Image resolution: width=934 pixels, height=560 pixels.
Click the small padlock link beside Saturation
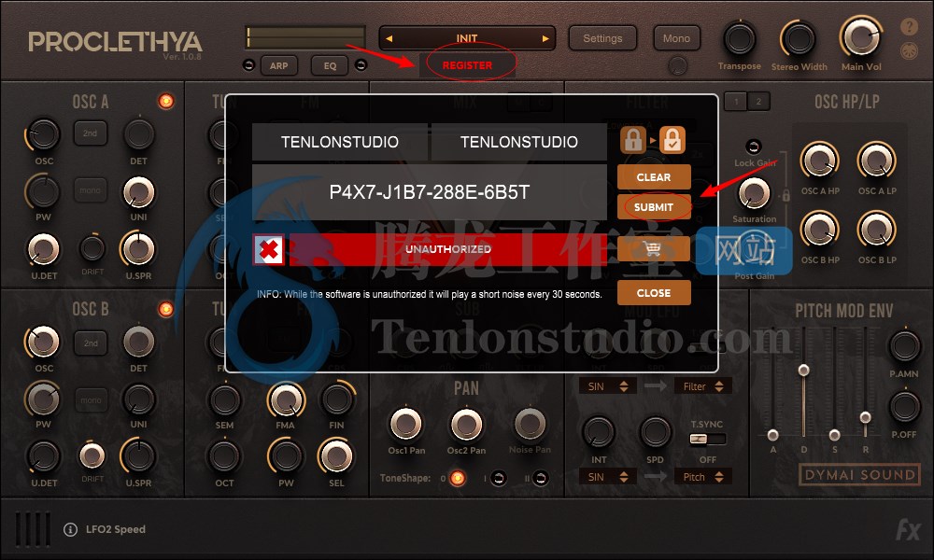[785, 195]
